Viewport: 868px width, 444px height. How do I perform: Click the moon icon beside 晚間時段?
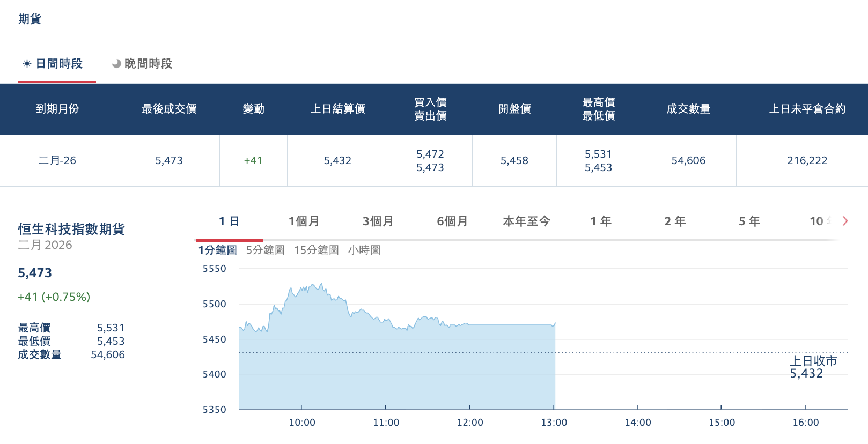click(115, 64)
